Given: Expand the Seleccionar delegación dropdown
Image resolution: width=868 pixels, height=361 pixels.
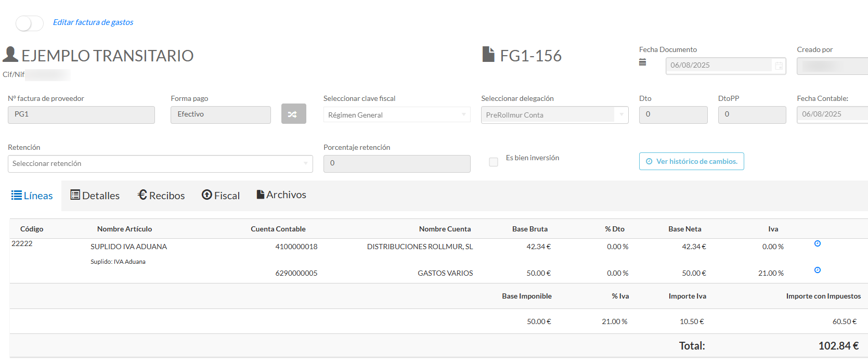Looking at the screenshot, I should [x=554, y=114].
